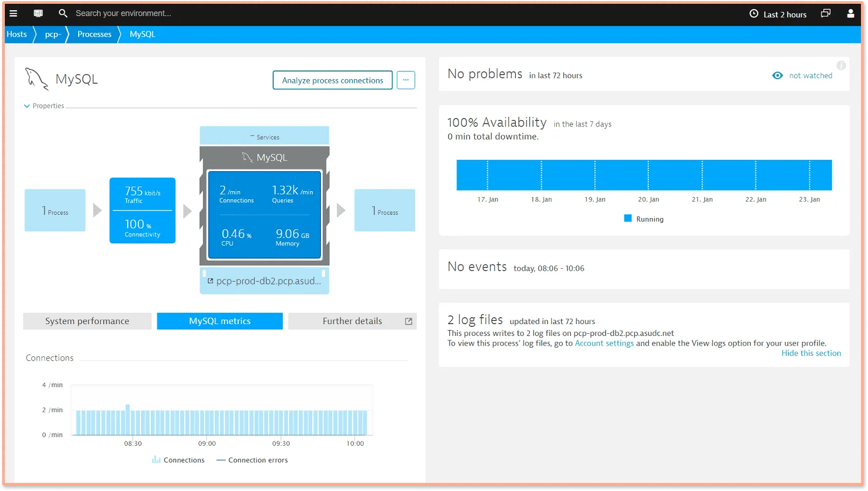The width and height of the screenshot is (868, 491).
Task: Click the 0.46% CPU metric
Action: [236, 237]
